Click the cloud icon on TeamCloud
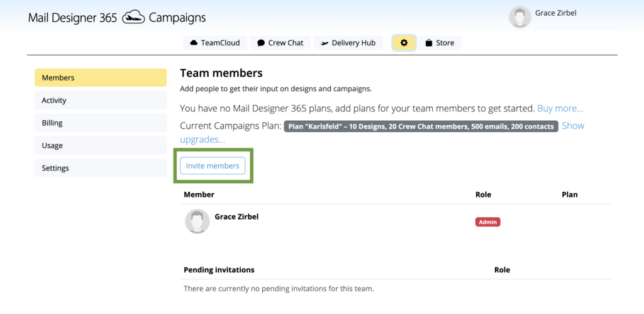 (x=194, y=43)
